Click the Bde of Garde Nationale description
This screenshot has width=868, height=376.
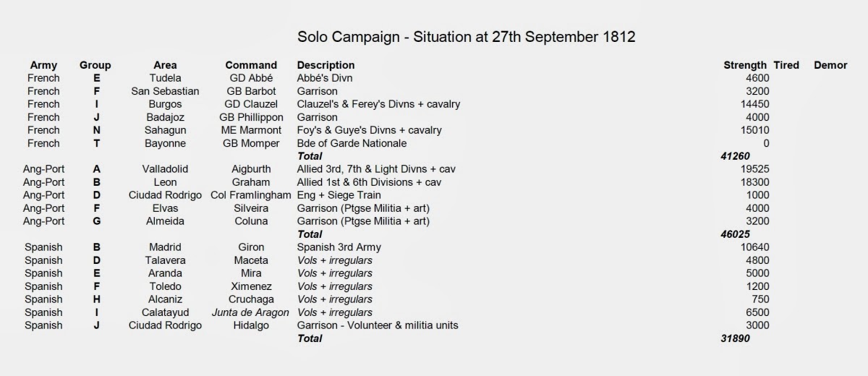pos(352,143)
